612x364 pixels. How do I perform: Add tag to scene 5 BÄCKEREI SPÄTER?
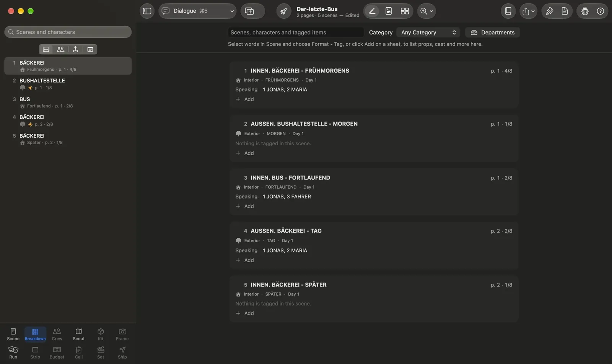[x=245, y=314]
